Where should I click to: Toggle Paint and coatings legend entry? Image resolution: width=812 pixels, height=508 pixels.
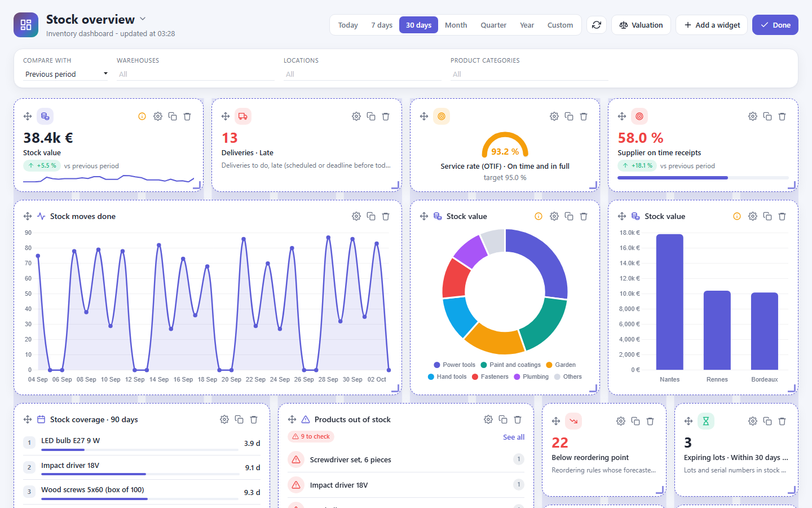click(x=510, y=365)
